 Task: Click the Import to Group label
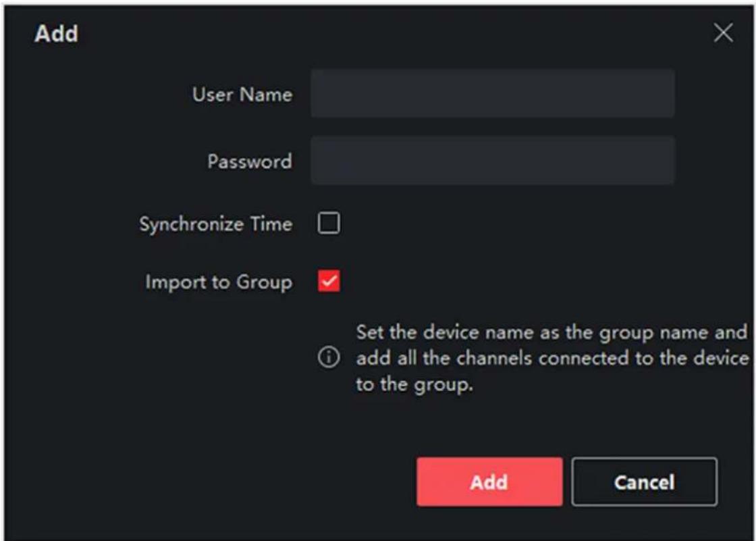[x=219, y=282]
